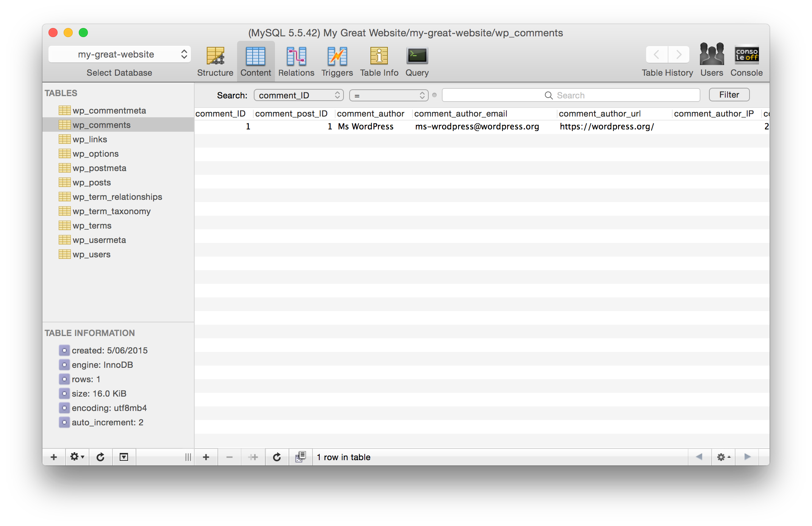Expand the wp_posts table
Image resolution: width=812 pixels, height=526 pixels.
91,182
